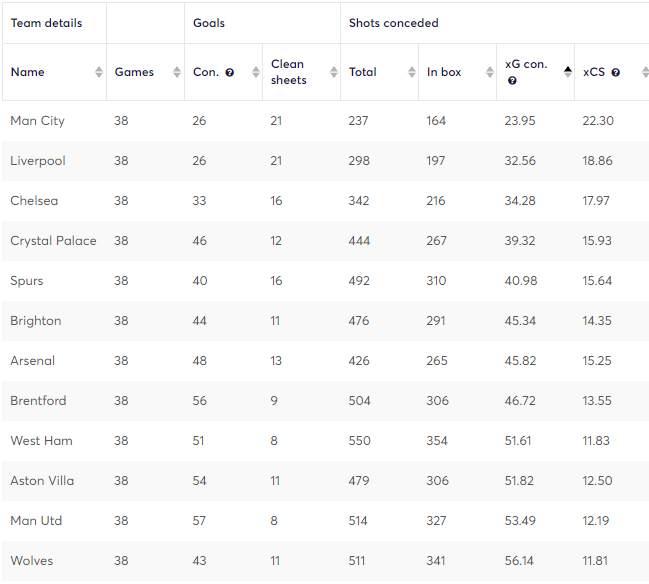The width and height of the screenshot is (649, 584).
Task: Open xG con. help question-mark icon
Action: [x=512, y=81]
